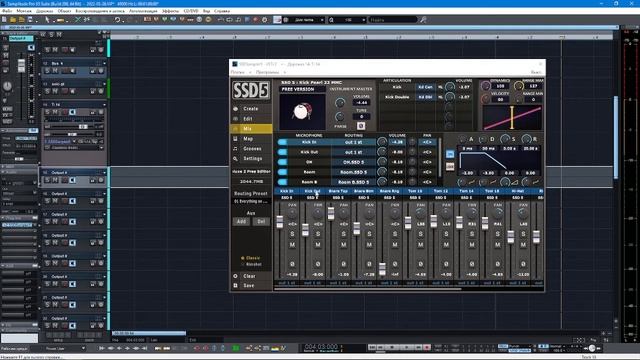Click the Velocity knob

tap(485, 99)
